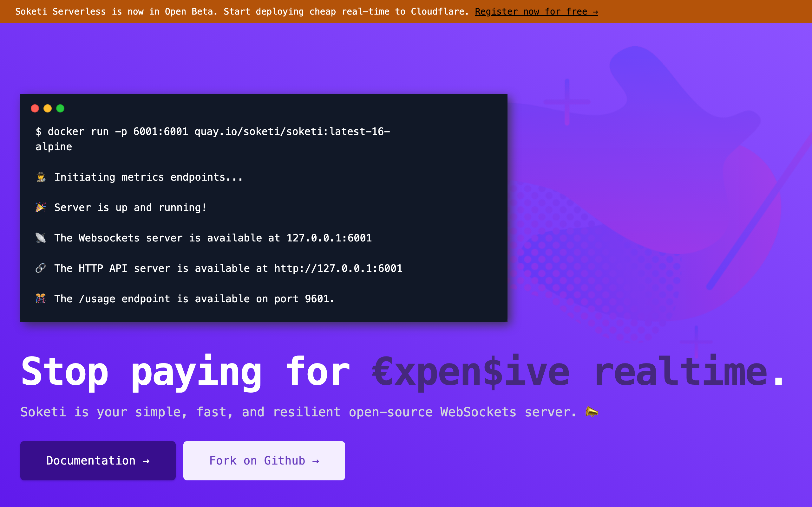Click the Websockets server availability line
812x507 pixels.
click(x=213, y=238)
